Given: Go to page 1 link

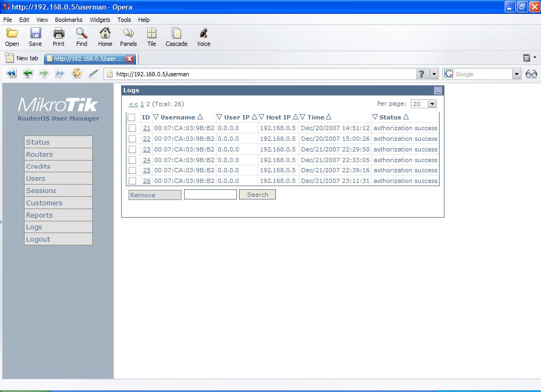Looking at the screenshot, I should pos(142,104).
